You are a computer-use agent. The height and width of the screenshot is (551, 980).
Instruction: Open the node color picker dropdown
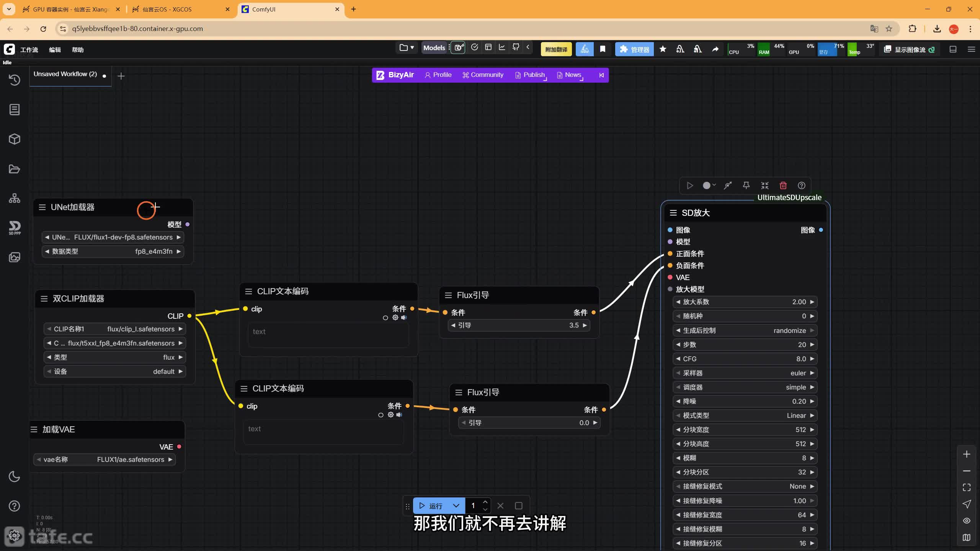(x=709, y=186)
